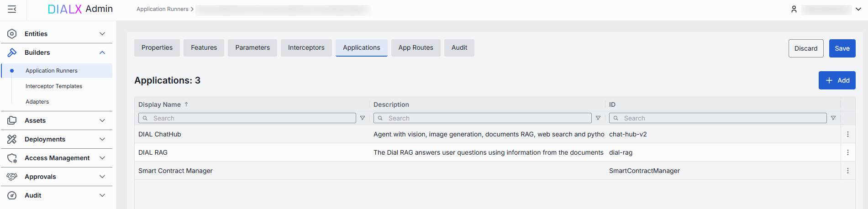The height and width of the screenshot is (209, 868).
Task: Click the user profile icon
Action: (x=794, y=9)
